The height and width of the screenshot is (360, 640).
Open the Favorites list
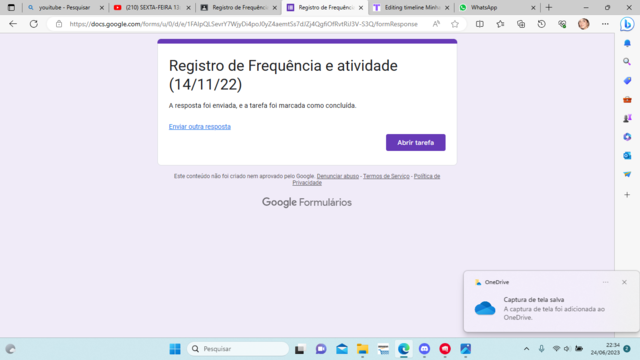pos(500,24)
